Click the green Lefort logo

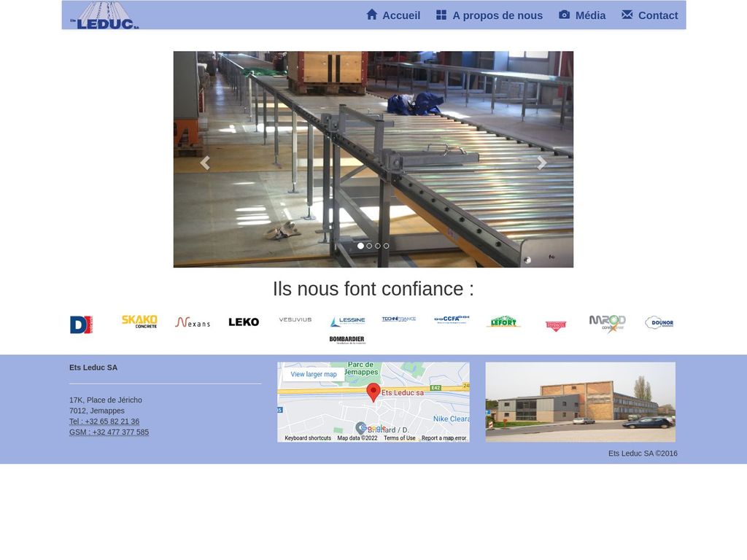coord(503,322)
